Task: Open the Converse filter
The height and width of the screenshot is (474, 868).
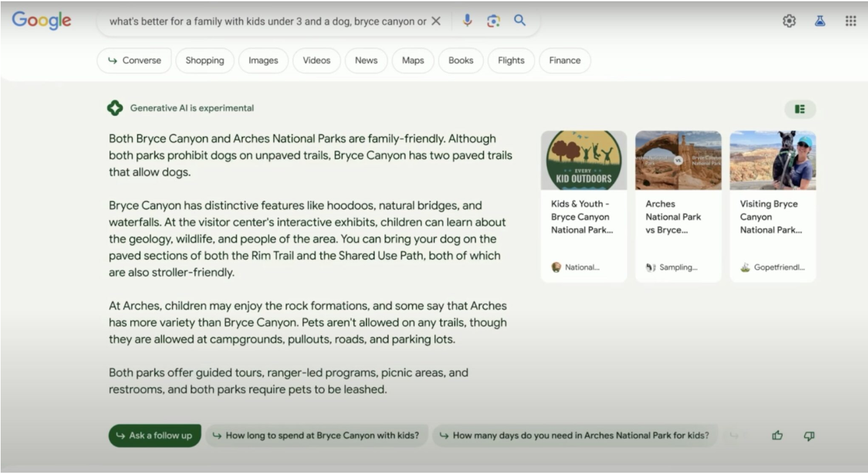Action: click(134, 60)
